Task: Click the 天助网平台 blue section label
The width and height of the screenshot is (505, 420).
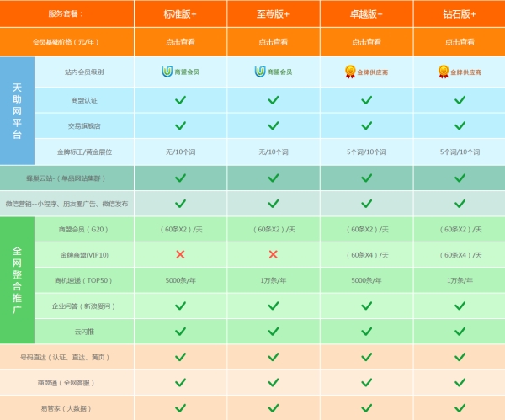Action: pos(17,111)
